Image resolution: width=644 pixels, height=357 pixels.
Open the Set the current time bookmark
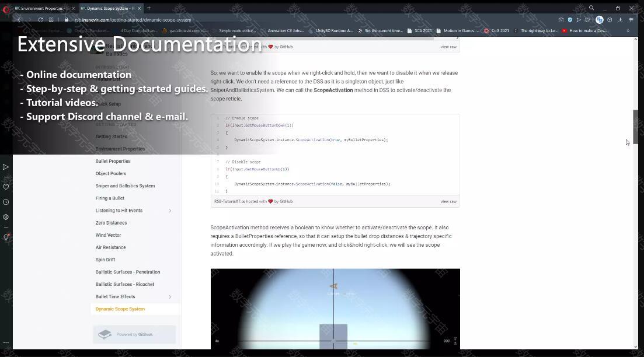click(380, 31)
